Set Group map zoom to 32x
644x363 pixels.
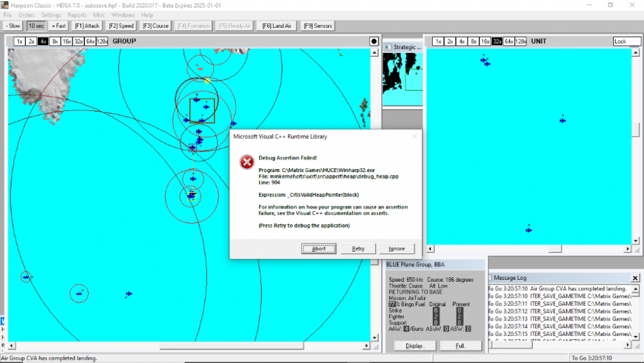(x=79, y=41)
